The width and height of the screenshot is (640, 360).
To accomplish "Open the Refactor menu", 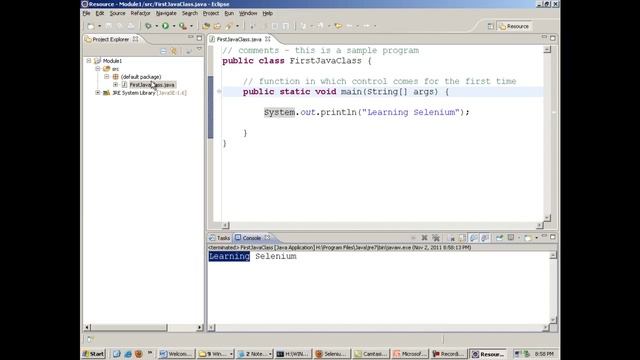I will click(140, 13).
